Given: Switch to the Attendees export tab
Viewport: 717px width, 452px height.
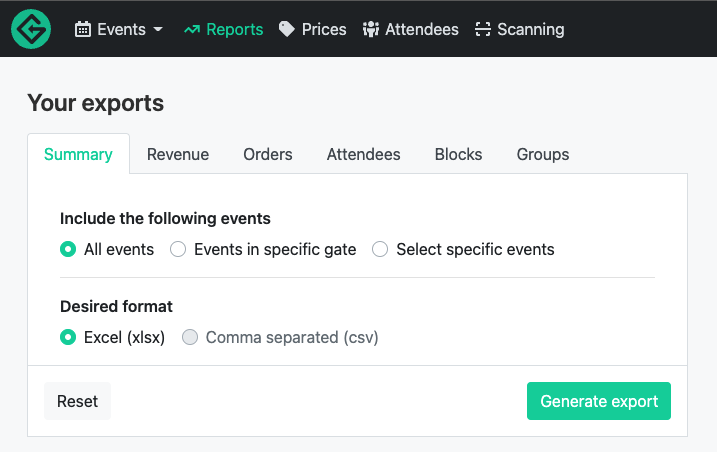Looking at the screenshot, I should click(x=364, y=154).
